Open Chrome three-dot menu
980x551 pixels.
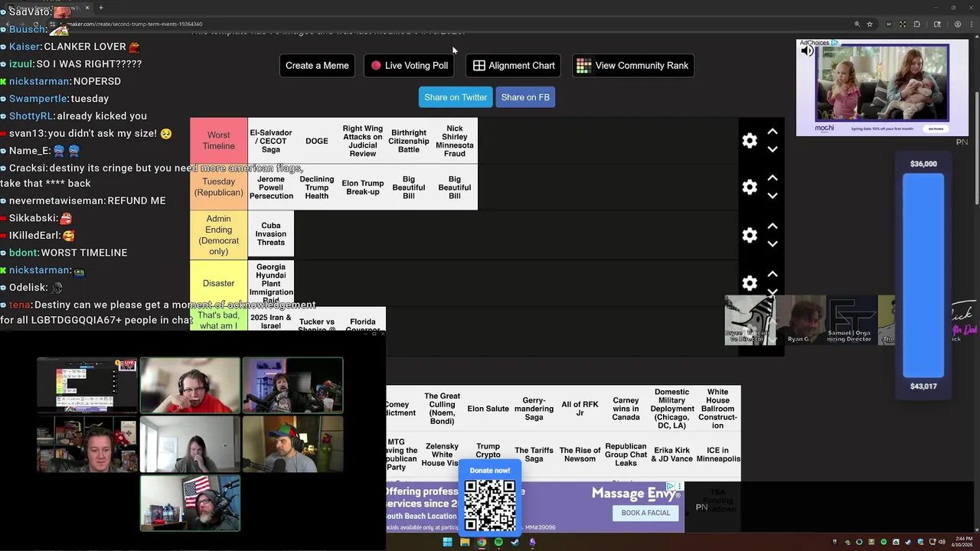click(x=971, y=24)
